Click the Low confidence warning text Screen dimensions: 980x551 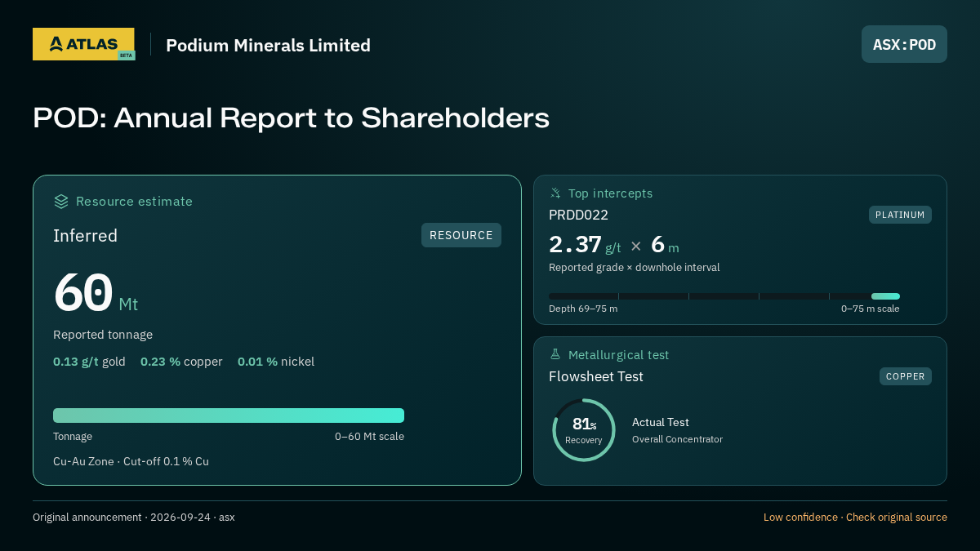855,518
